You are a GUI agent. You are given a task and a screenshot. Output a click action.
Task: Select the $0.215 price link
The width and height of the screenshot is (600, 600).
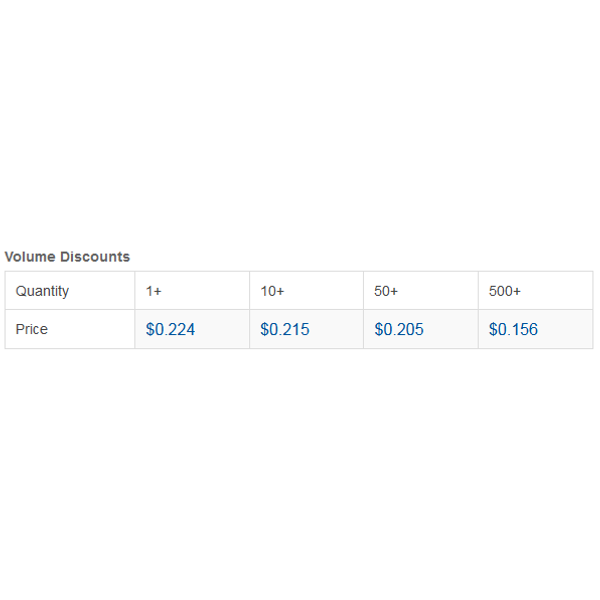pos(285,329)
